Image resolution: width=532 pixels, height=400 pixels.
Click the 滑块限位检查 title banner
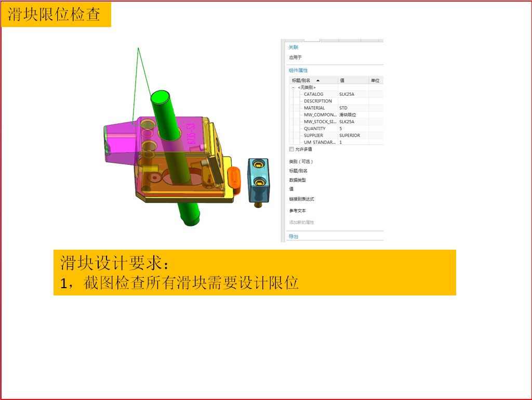coord(56,15)
